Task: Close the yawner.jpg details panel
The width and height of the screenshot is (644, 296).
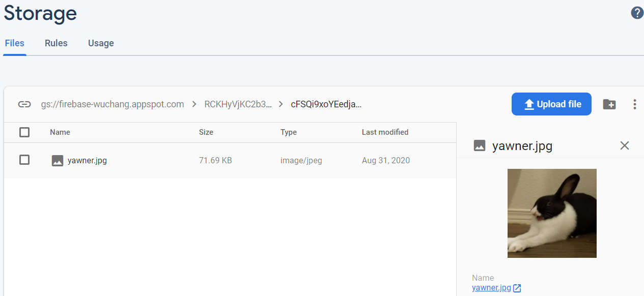Action: pyautogui.click(x=625, y=145)
